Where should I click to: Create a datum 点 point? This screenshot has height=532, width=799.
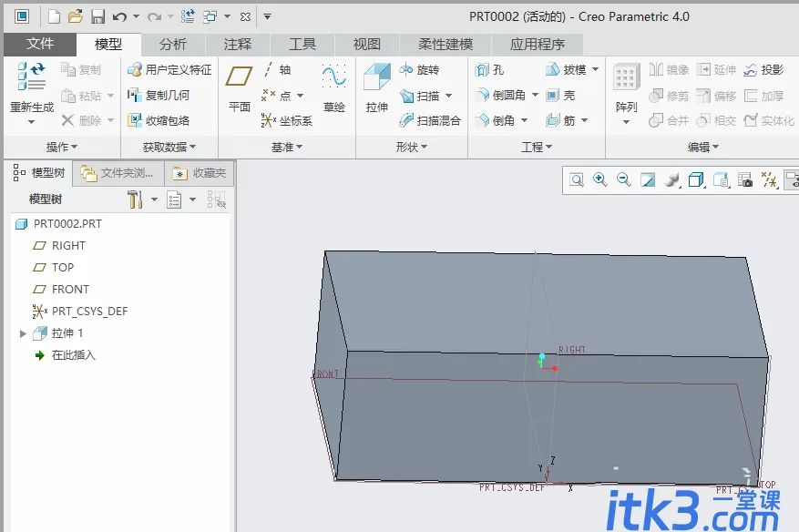click(276, 96)
